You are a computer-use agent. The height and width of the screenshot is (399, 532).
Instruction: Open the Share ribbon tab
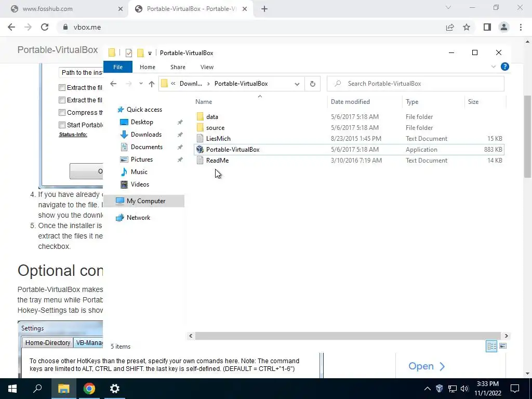pyautogui.click(x=178, y=67)
